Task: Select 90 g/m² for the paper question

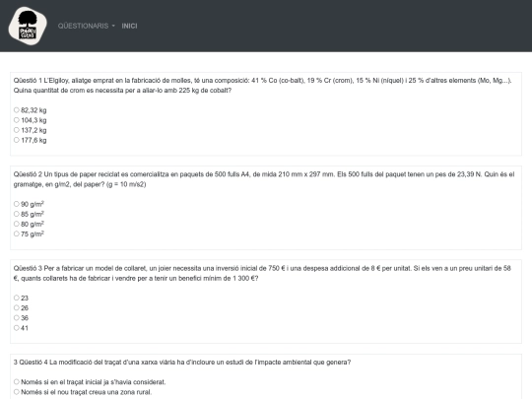Action: pyautogui.click(x=17, y=204)
